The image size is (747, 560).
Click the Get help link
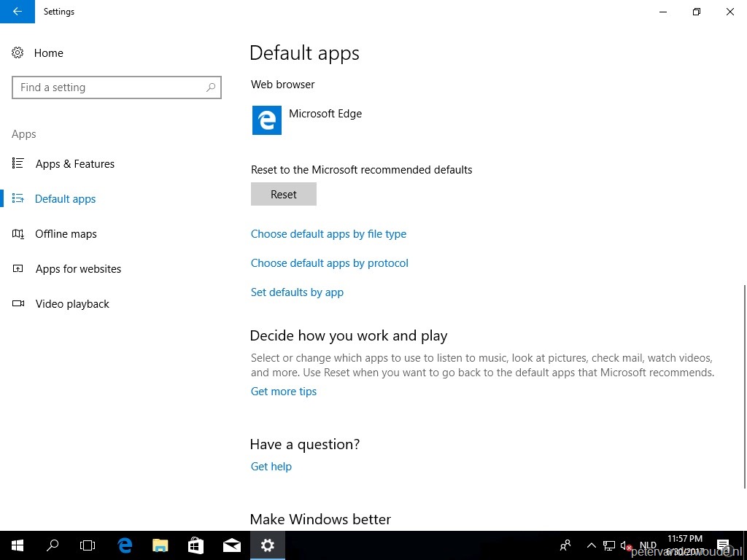point(271,466)
